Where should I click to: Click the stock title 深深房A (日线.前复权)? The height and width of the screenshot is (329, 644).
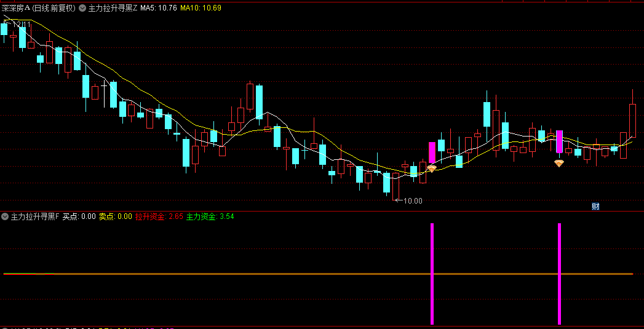coord(39,8)
